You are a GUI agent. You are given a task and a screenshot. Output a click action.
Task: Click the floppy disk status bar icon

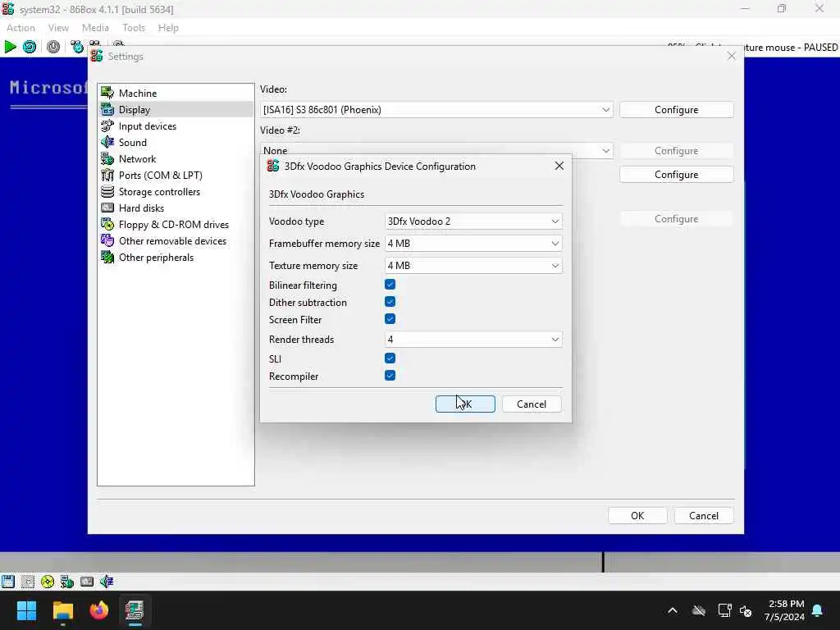click(x=8, y=582)
